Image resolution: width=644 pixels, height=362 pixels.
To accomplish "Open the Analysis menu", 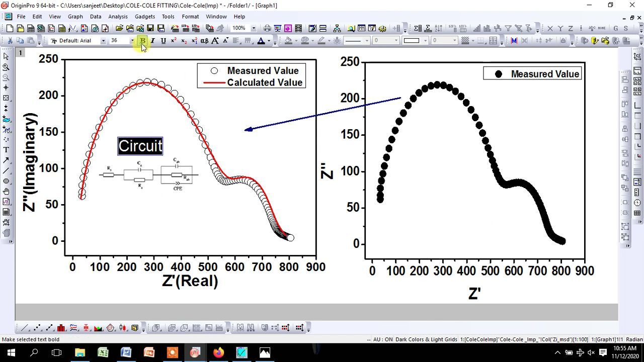I will coord(118,17).
